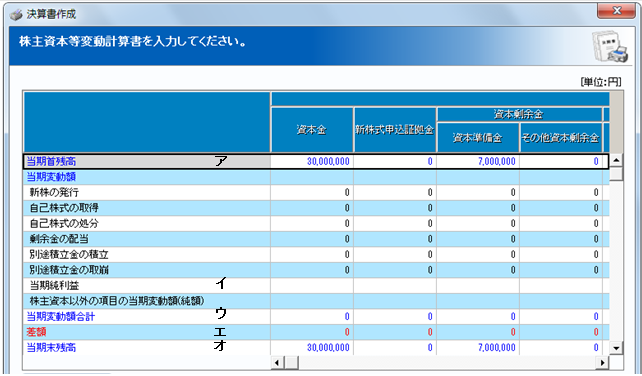Select 別途積立金の取崩 新株式申込証拠金 cell

(x=395, y=270)
